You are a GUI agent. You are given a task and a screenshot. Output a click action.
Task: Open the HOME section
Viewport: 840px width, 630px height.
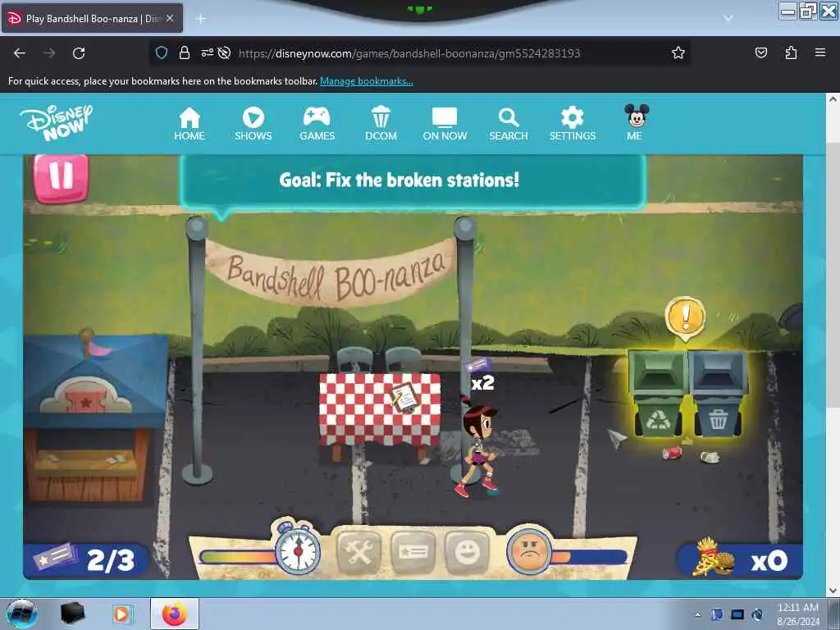(189, 124)
